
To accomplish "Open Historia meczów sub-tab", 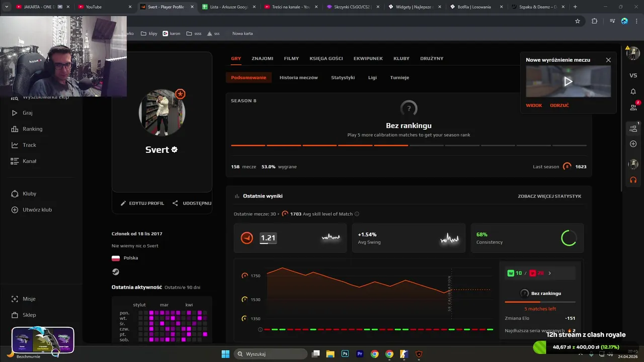I will coord(298,77).
